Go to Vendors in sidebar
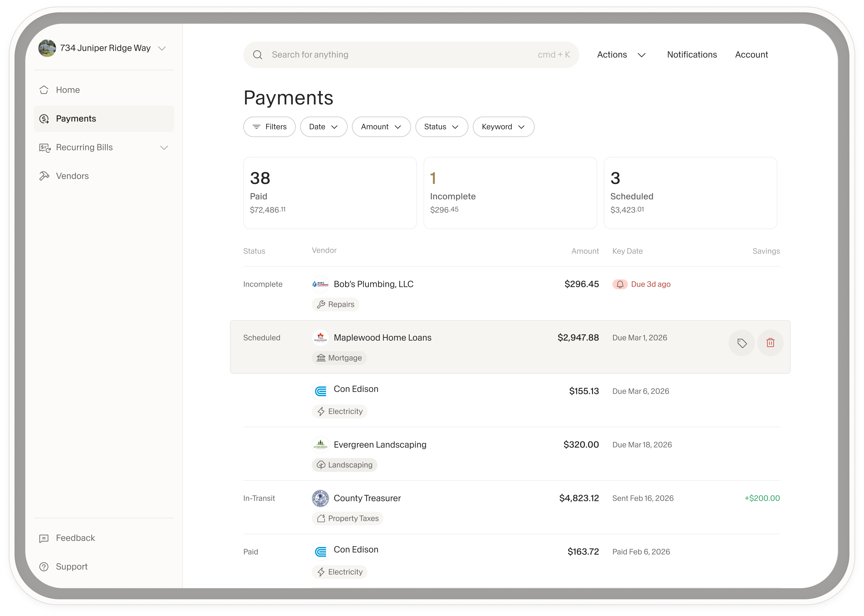The width and height of the screenshot is (864, 616). tap(72, 176)
